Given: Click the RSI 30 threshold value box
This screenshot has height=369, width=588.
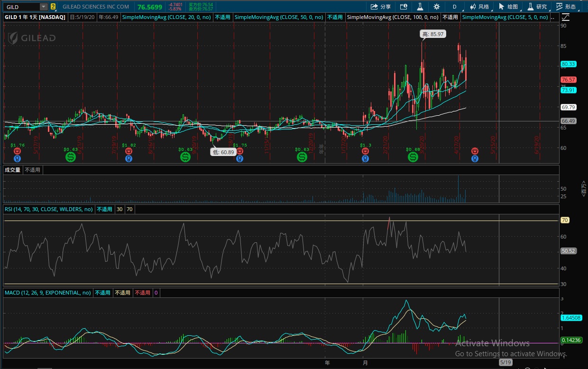Looking at the screenshot, I should pos(119,209).
